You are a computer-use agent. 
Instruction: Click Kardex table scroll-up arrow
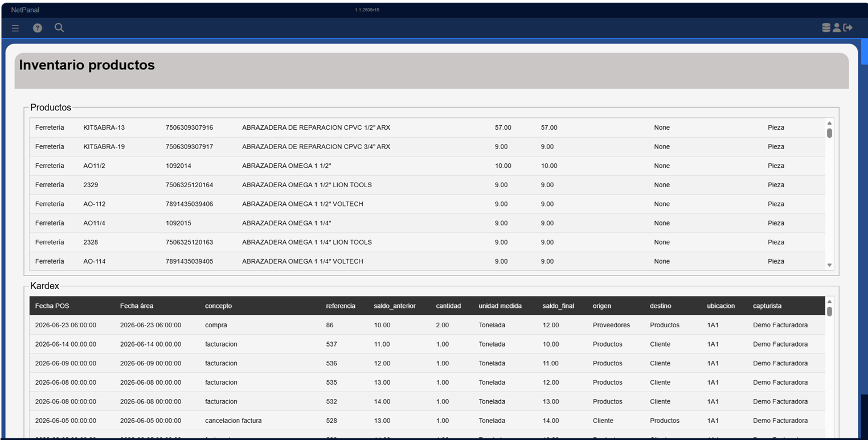(x=829, y=302)
